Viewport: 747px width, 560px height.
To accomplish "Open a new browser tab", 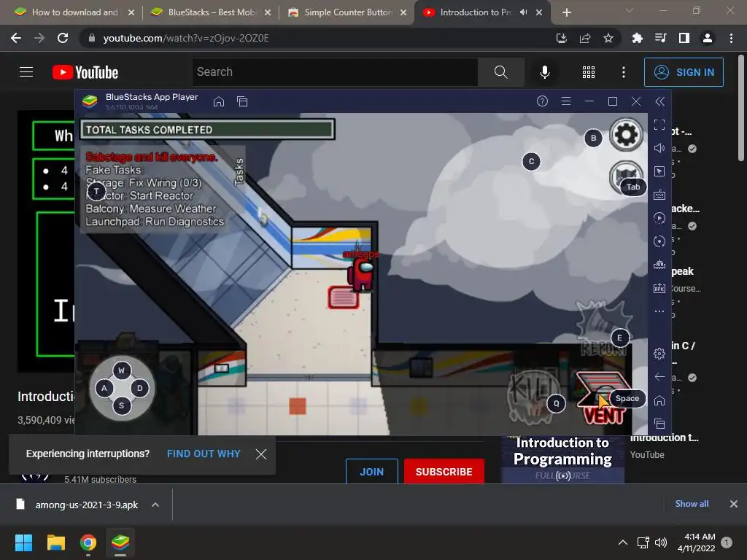I will [566, 13].
